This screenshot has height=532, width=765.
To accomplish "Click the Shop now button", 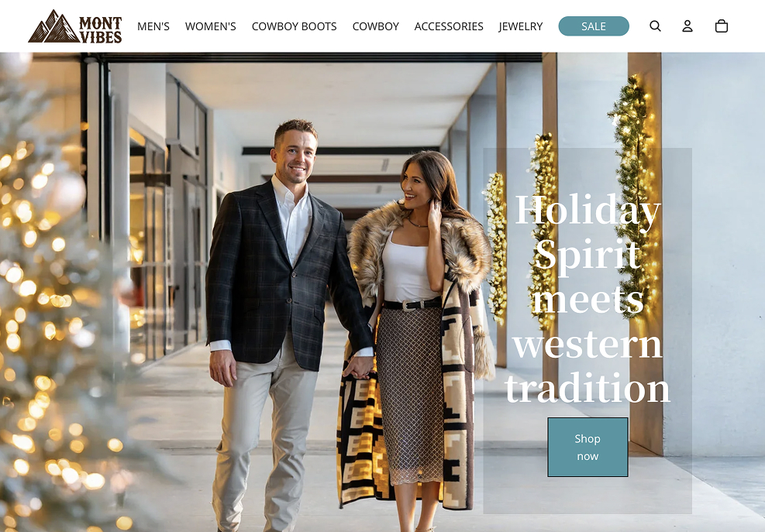I will 588,447.
